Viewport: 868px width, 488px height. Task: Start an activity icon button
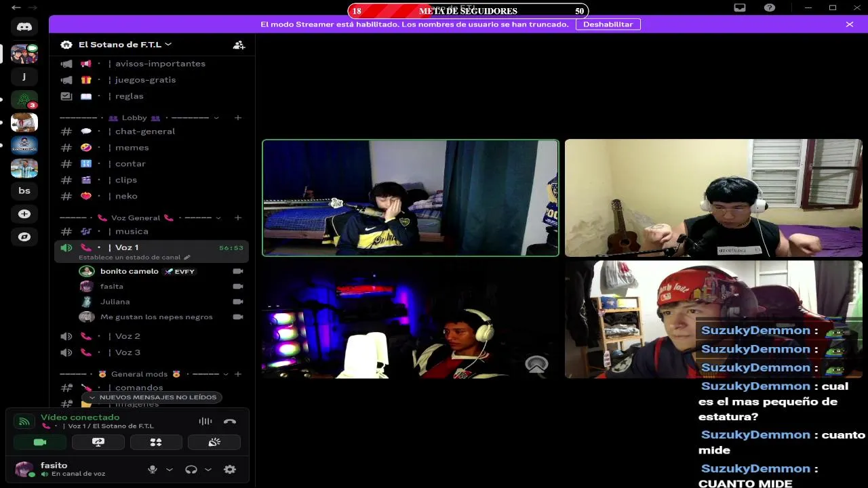(x=156, y=442)
